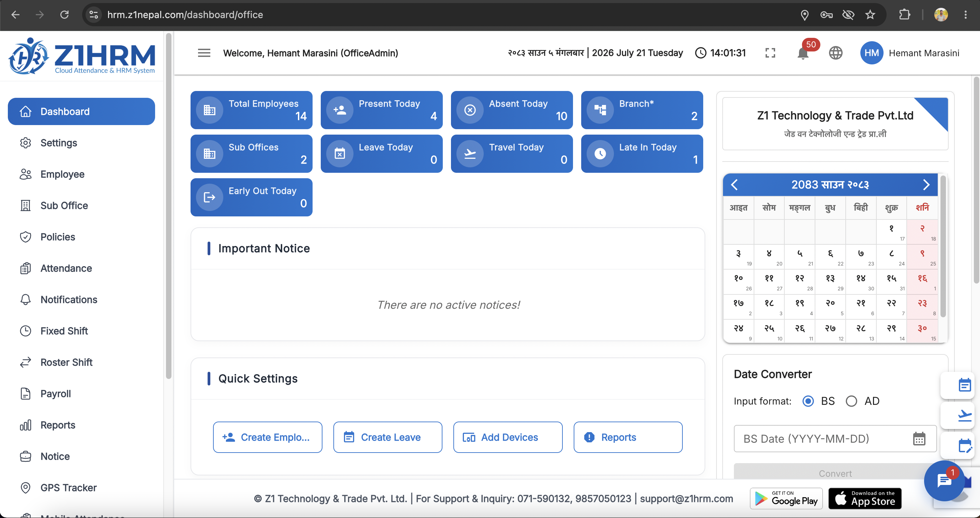Image resolution: width=980 pixels, height=518 pixels.
Task: Select calendar date १२ Tuesday
Action: [800, 282]
